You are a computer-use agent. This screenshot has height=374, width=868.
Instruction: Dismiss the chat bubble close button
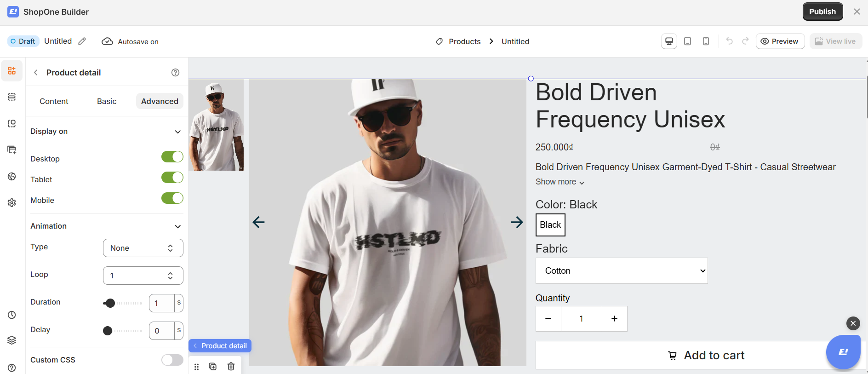coord(853,323)
